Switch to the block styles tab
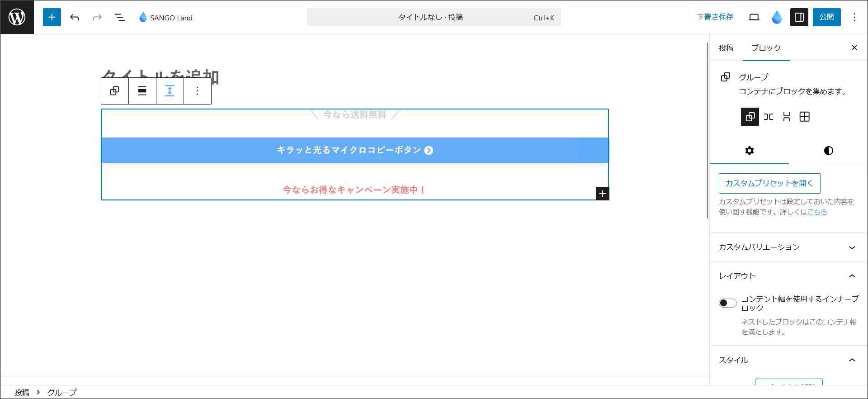The width and height of the screenshot is (868, 399). point(828,151)
